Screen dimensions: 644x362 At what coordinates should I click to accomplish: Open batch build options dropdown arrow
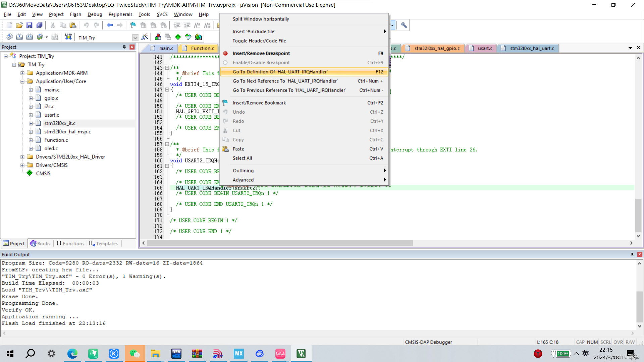(47, 37)
